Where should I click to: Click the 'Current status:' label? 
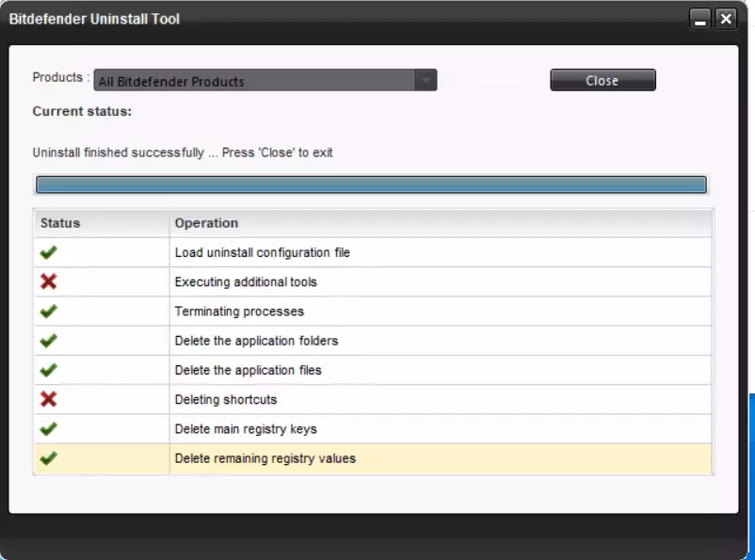click(x=82, y=111)
